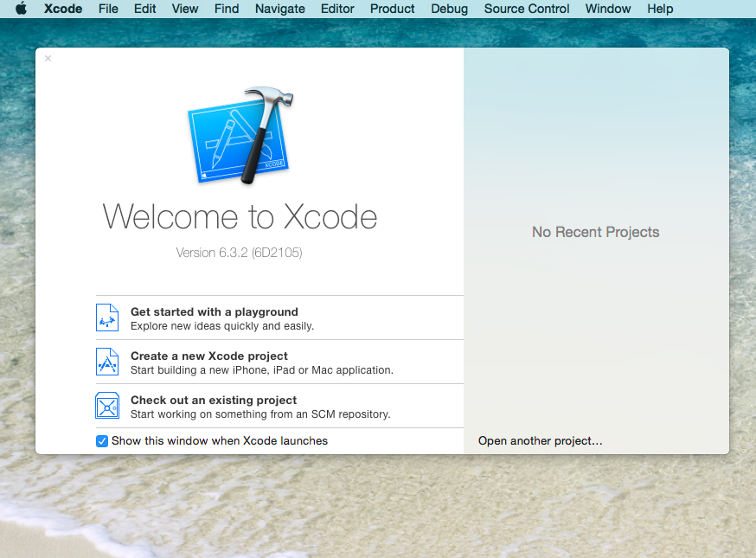Image resolution: width=756 pixels, height=558 pixels.
Task: Open the Find menu
Action: (227, 9)
